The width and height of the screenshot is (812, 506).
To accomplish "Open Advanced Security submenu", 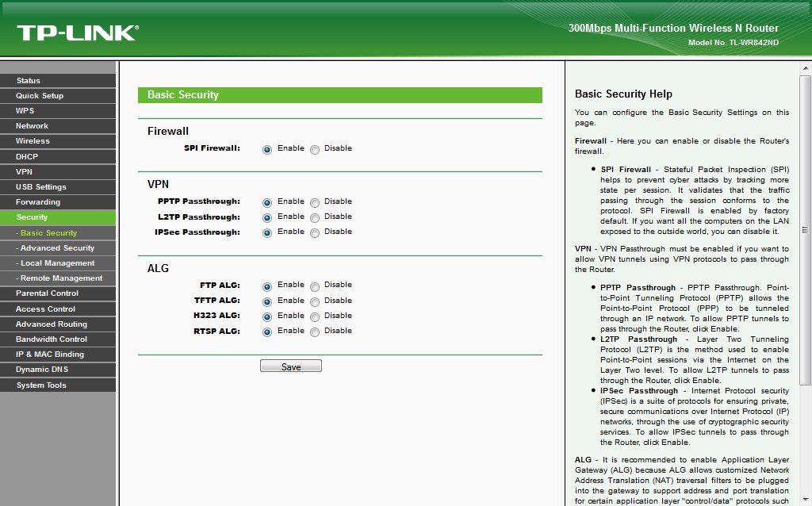I will click(x=58, y=247).
